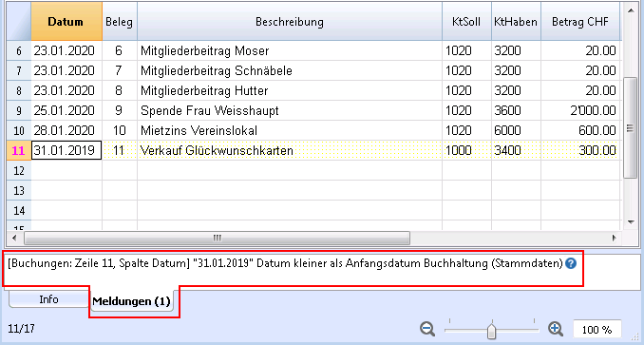Click amount 300.00
This screenshot has width=644, height=345.
pos(580,150)
